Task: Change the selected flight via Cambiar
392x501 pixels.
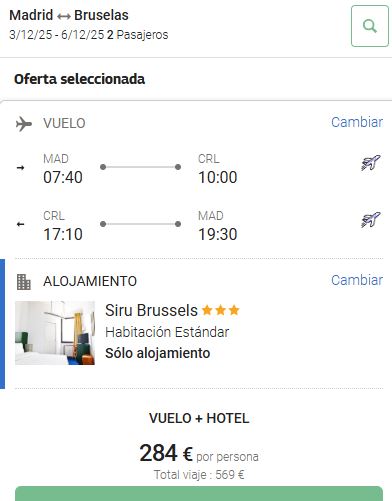Action: click(357, 122)
